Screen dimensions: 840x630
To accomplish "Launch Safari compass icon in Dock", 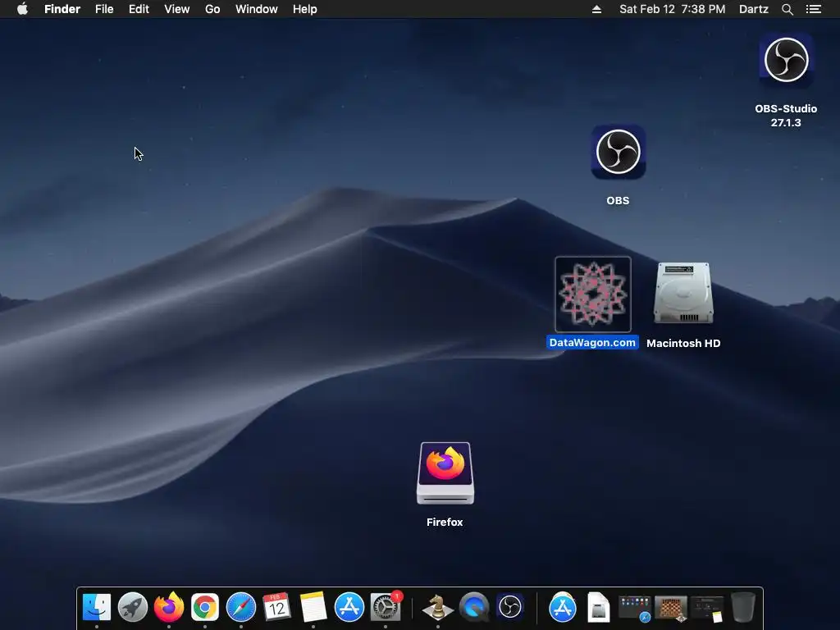I will tap(241, 607).
